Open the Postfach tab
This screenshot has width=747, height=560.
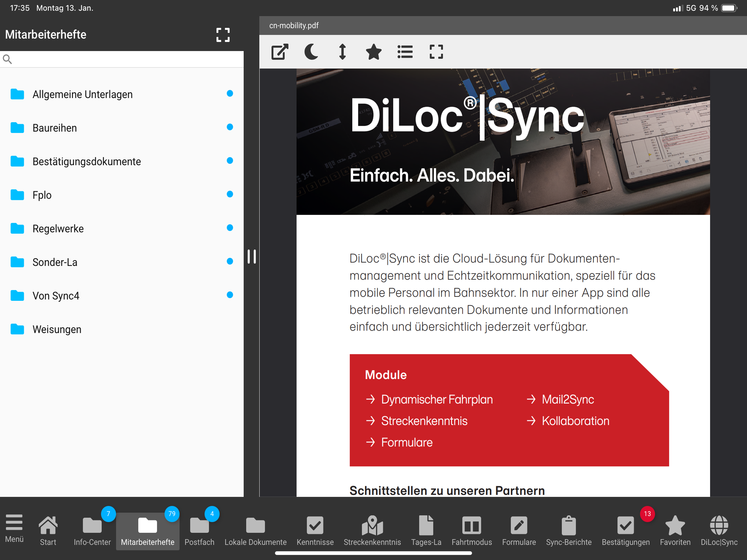pyautogui.click(x=199, y=531)
